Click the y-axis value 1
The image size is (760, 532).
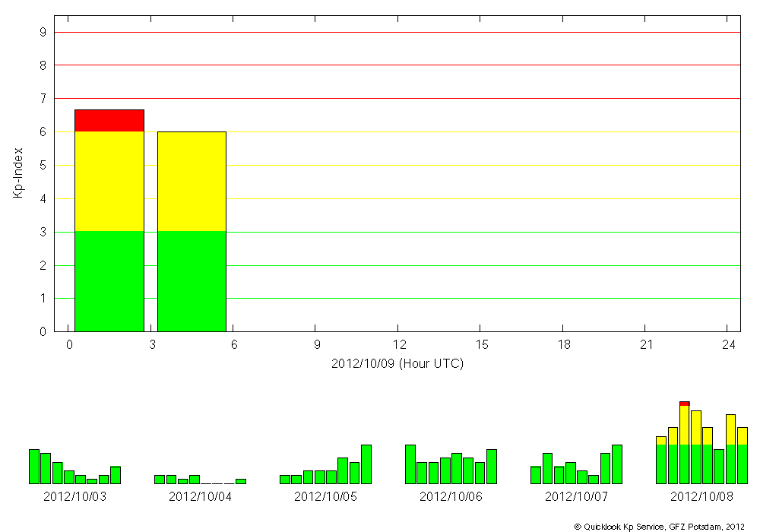click(x=43, y=299)
